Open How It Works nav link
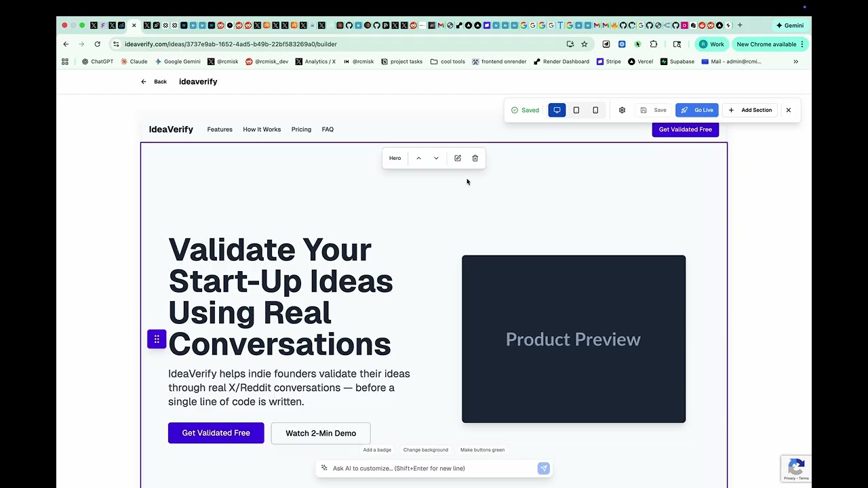Image resolution: width=868 pixels, height=488 pixels. (262, 129)
